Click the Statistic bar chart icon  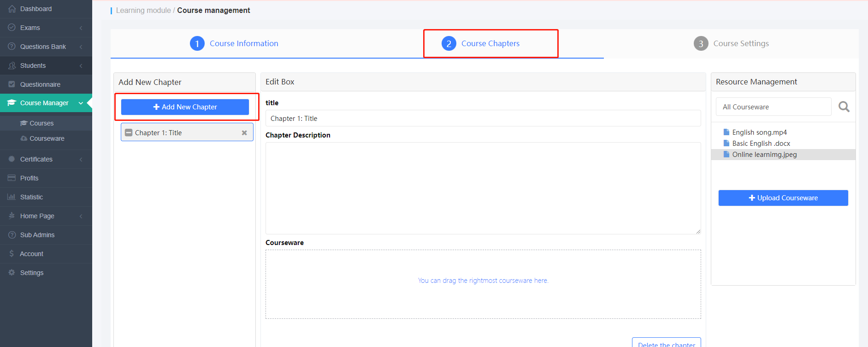[x=12, y=197]
